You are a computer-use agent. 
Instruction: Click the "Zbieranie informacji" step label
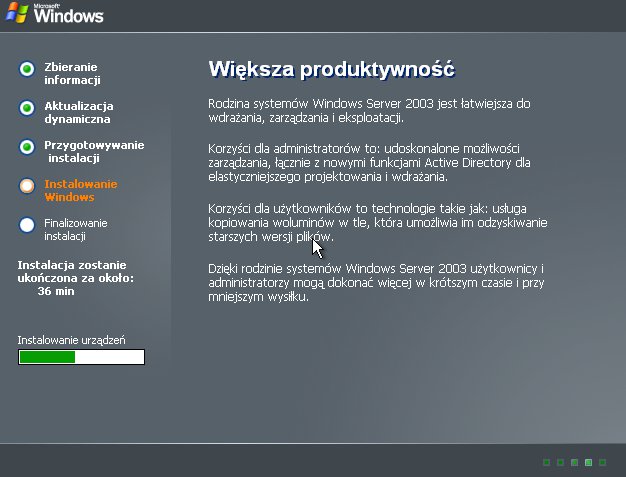coord(72,73)
